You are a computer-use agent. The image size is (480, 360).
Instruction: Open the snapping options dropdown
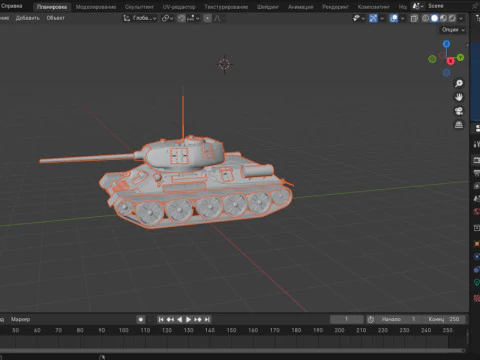(193, 18)
